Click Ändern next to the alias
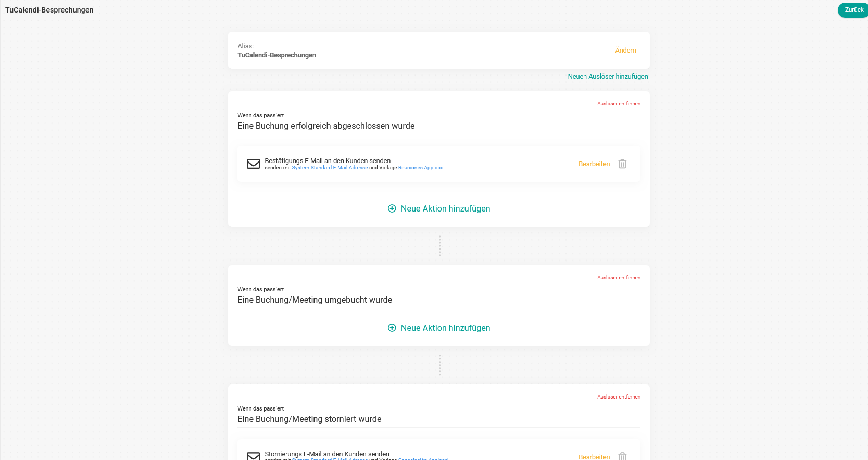The image size is (868, 460). point(625,51)
